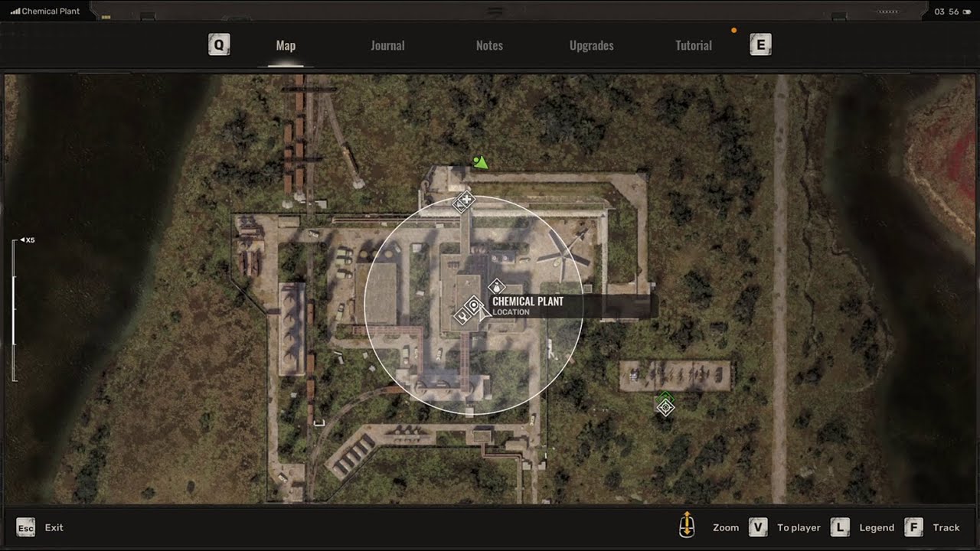Click the green player arrow marker
Screen dimensions: 980x551
480,162
